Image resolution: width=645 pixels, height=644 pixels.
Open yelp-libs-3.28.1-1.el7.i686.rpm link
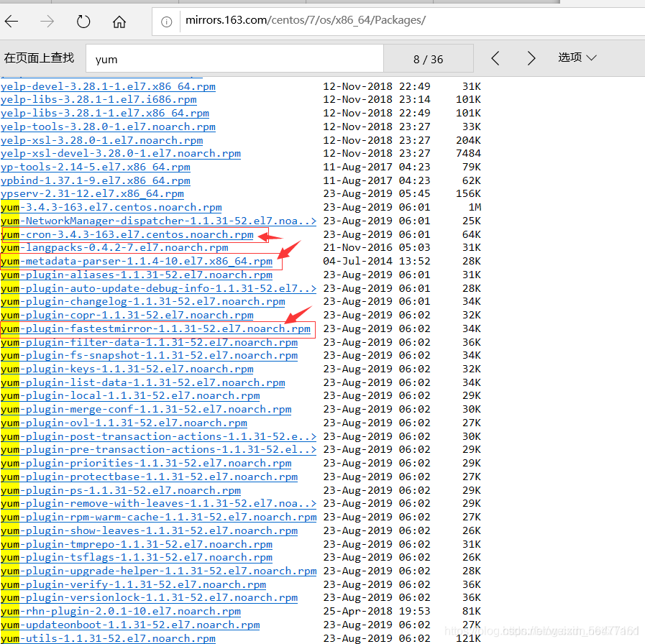tap(99, 99)
